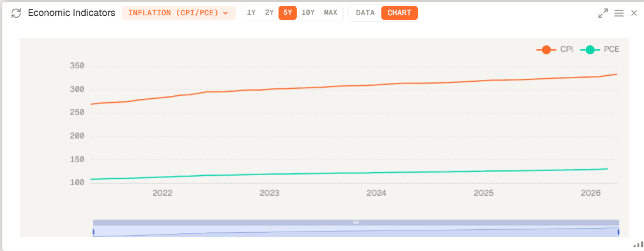
Task: Click the 2022 x-axis label
Action: [x=162, y=193]
